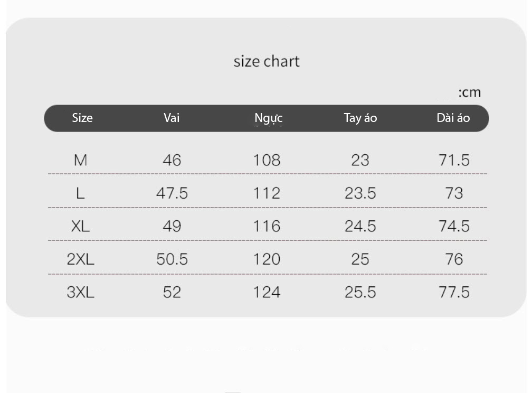Select the Tay áo column header
Image resolution: width=532 pixels, height=393 pixels.
(360, 118)
